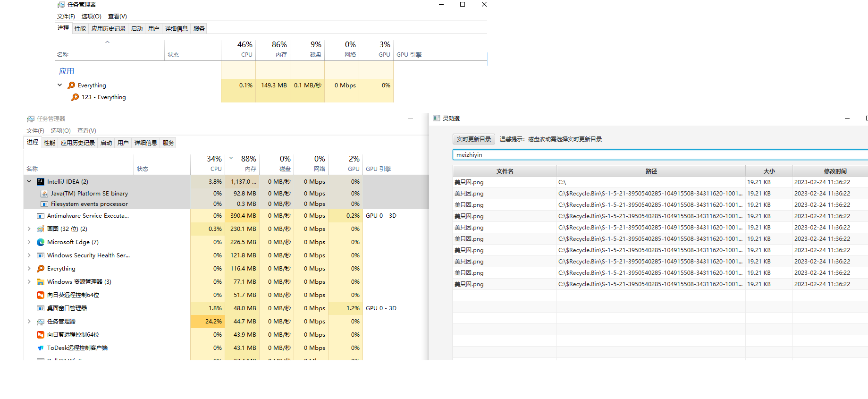Click the 1,137.0 memory cell for IntelliJ IDEA

pyautogui.click(x=242, y=182)
